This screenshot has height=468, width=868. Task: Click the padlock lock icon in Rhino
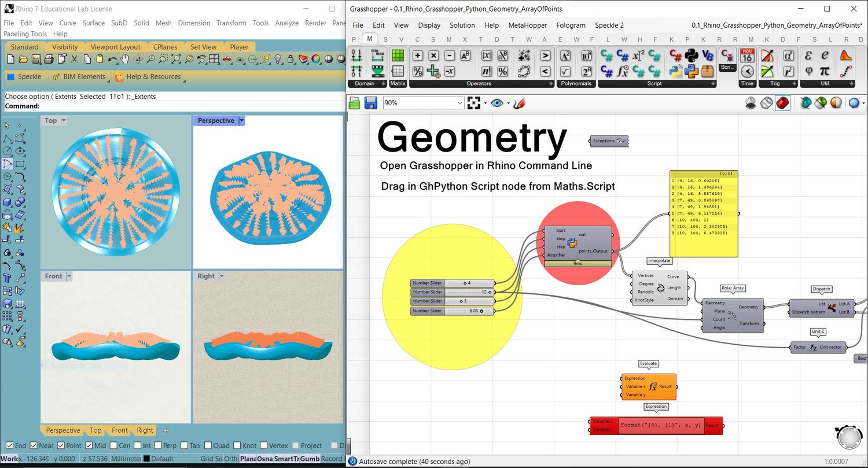tap(290, 59)
